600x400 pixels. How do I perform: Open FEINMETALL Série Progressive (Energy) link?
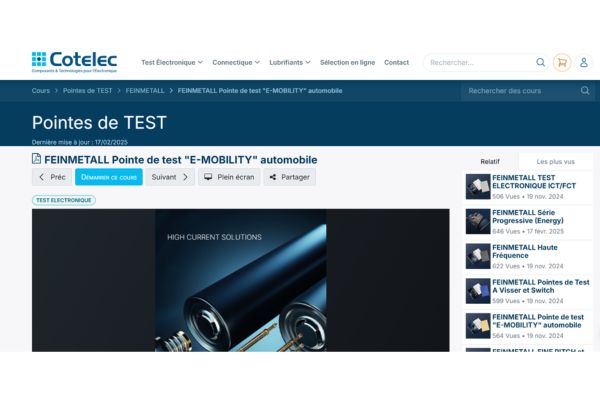coord(528,216)
